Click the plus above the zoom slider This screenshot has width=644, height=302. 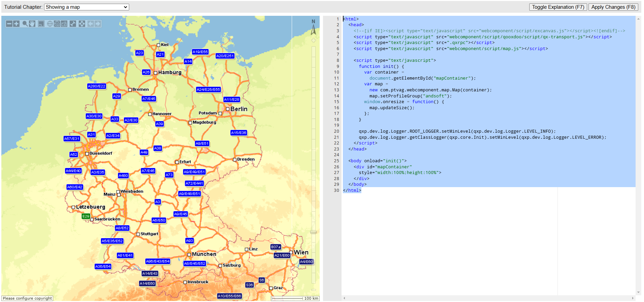pos(313,41)
